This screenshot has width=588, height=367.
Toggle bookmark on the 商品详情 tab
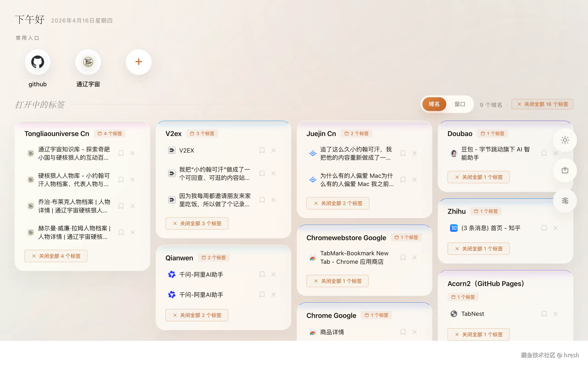403,332
